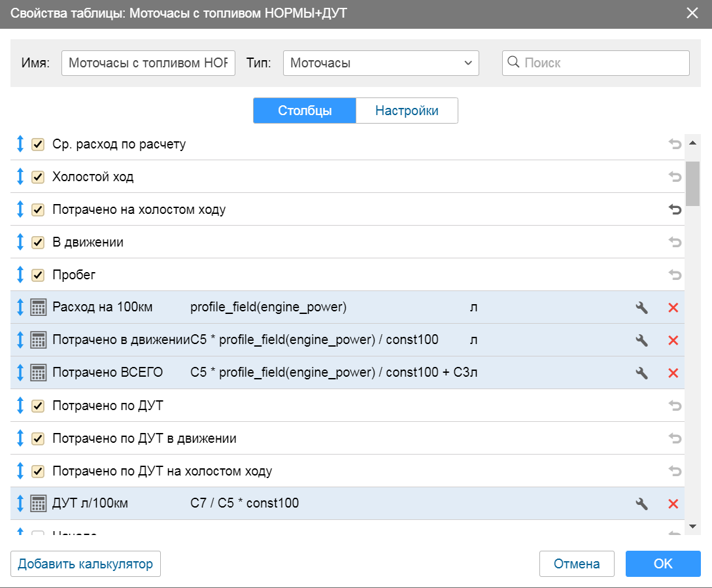Disable the Потрачено по ДУТ column
Screen dimensions: 712x588
pos(38,406)
